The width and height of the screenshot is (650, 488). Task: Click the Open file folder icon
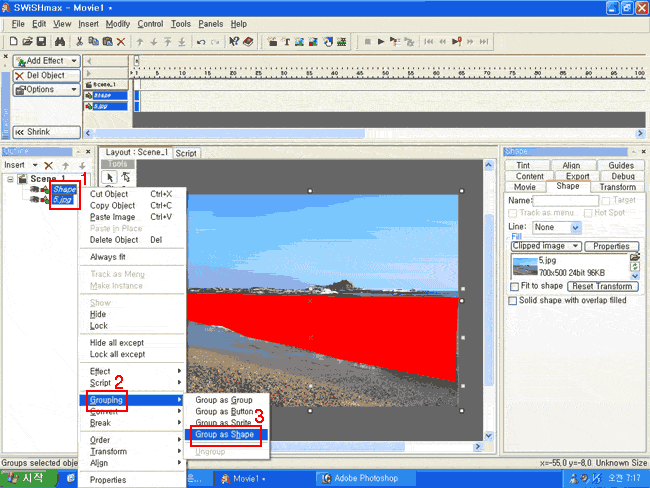tap(27, 41)
